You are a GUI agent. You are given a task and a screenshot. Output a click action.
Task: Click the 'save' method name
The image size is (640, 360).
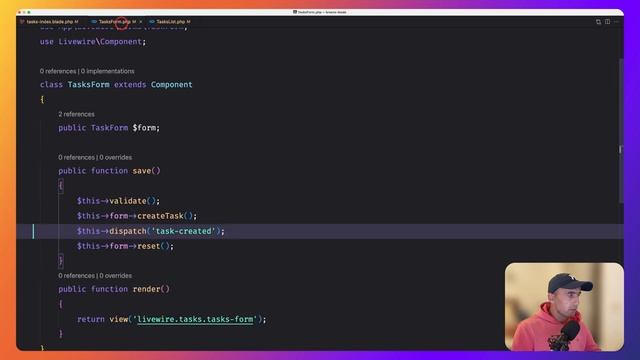[142, 171]
